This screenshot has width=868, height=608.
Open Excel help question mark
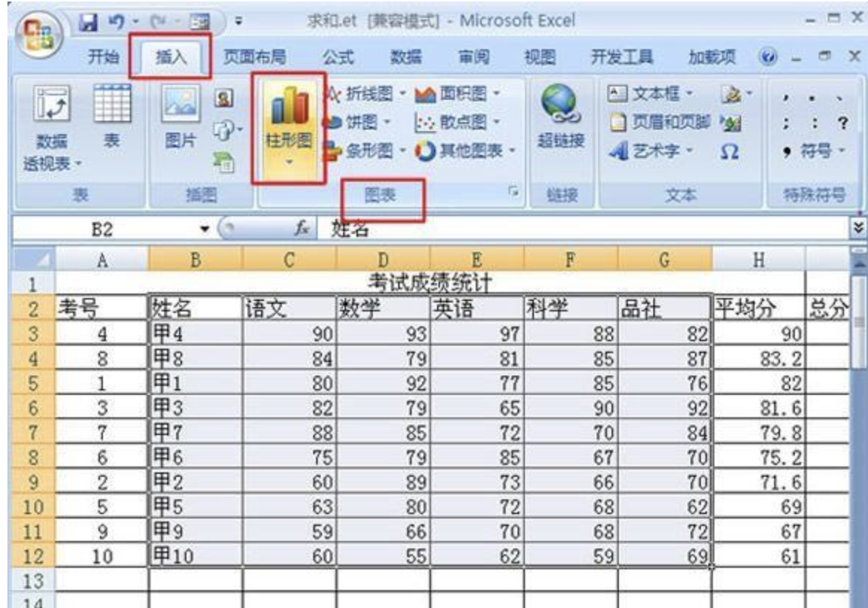click(768, 57)
